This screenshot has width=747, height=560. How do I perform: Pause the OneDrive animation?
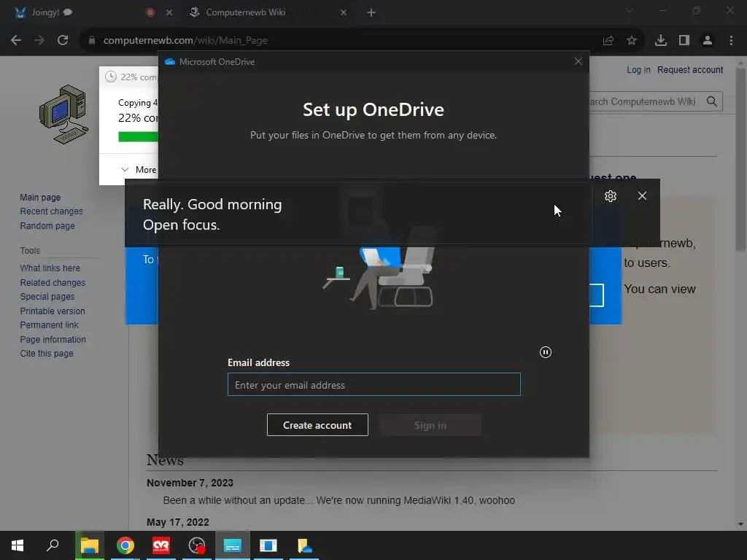pos(546,352)
